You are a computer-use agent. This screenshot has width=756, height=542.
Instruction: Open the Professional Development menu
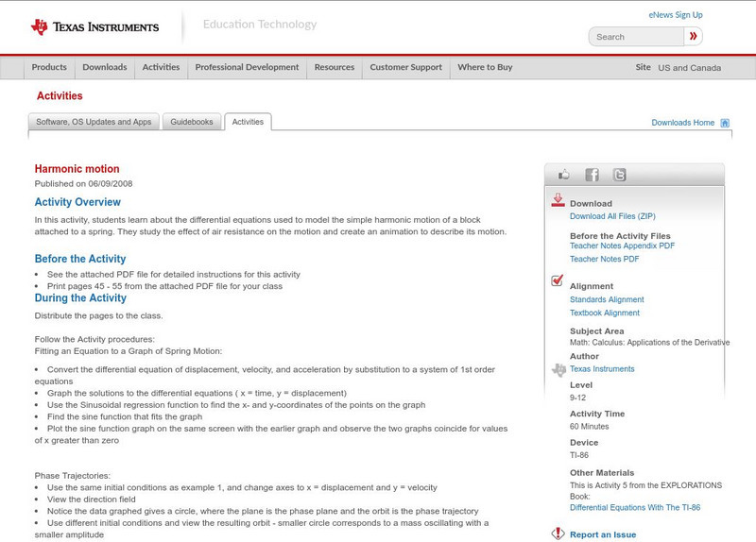pyautogui.click(x=247, y=67)
